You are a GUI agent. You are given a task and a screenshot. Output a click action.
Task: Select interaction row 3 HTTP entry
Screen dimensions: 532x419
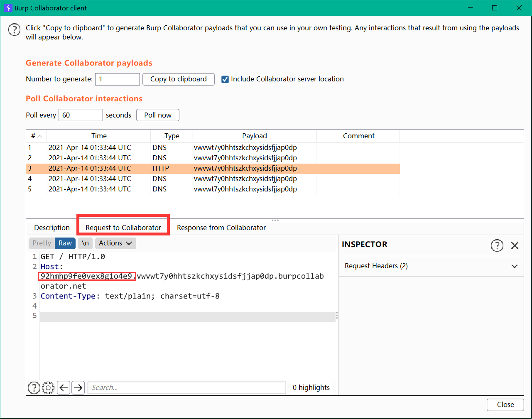tap(213, 168)
